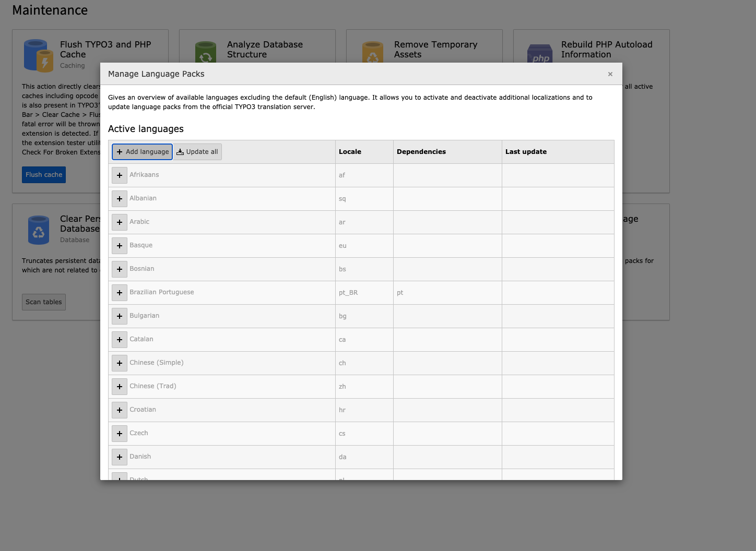The width and height of the screenshot is (756, 551).
Task: Activate the Arabic language pack
Action: [x=119, y=222]
